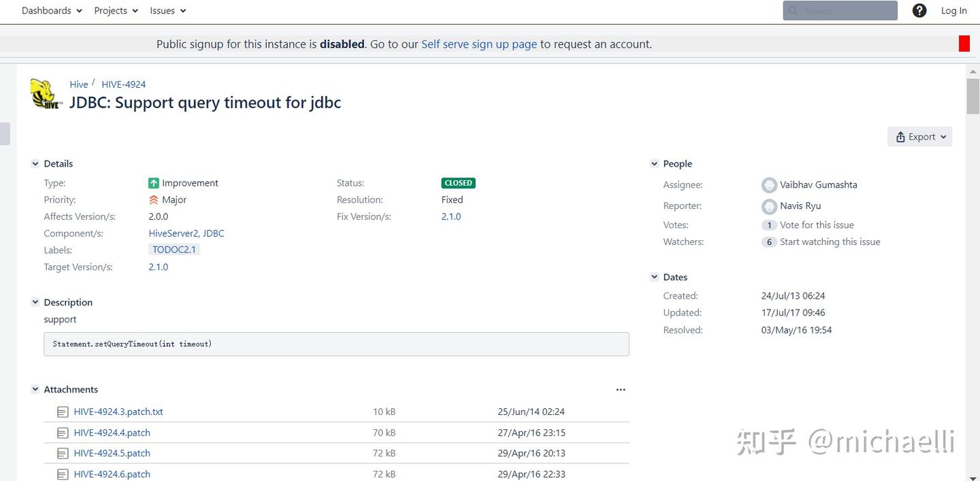This screenshot has width=980, height=481.
Task: Collapse the Dates section
Action: pos(655,277)
